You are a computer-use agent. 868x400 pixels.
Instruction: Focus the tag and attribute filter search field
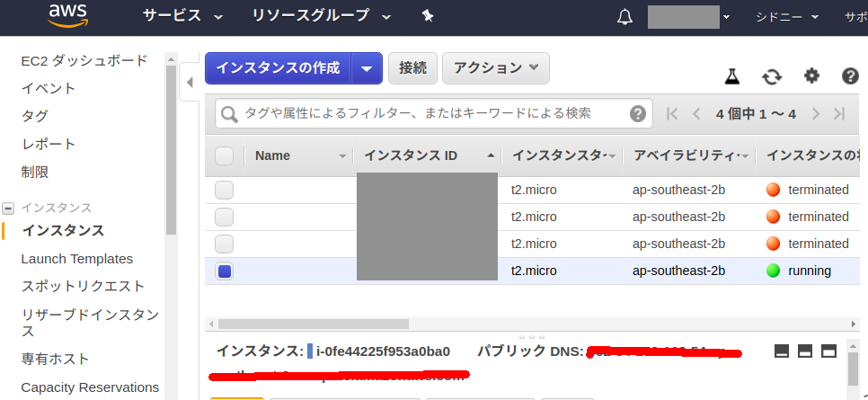tap(434, 113)
